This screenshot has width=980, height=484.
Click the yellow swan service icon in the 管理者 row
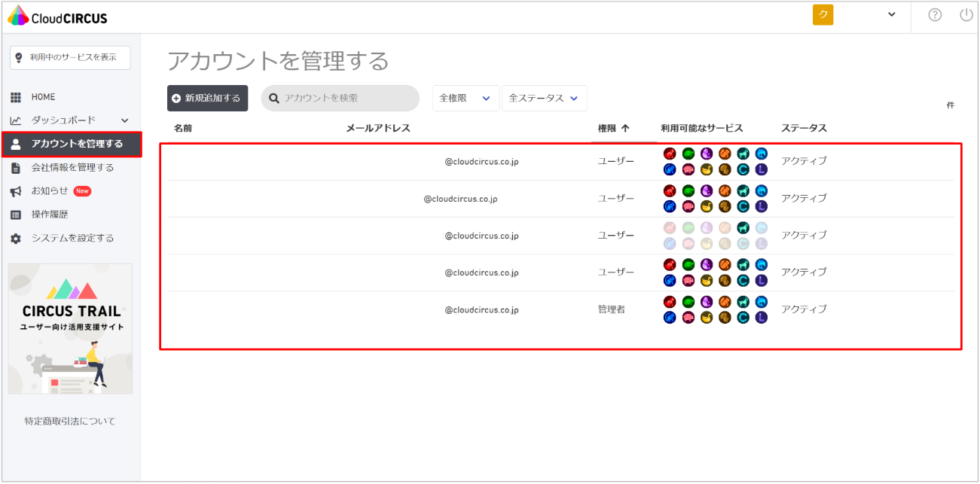pos(707,318)
